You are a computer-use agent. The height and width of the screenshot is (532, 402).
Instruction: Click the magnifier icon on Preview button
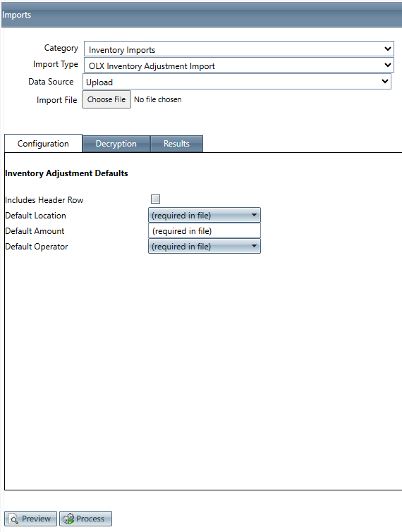tap(14, 519)
